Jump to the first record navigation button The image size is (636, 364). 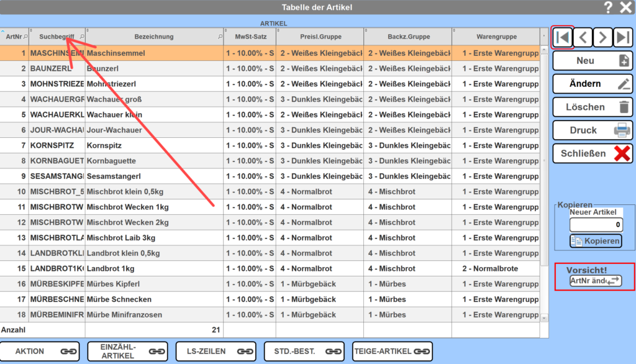(x=562, y=37)
